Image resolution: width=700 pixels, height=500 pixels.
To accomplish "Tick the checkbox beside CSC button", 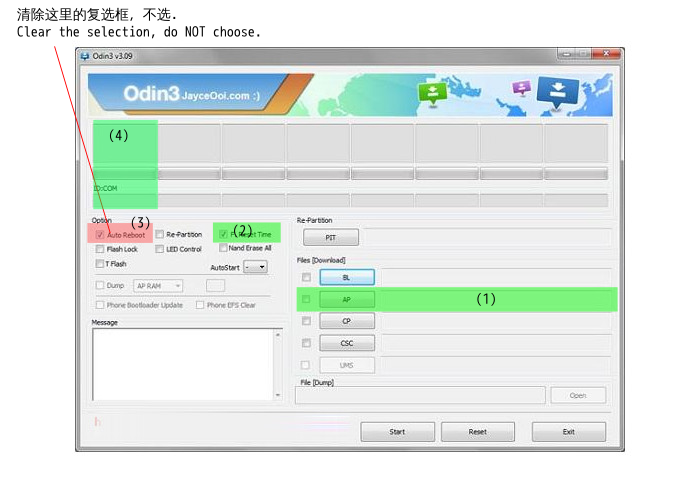I will click(x=306, y=343).
